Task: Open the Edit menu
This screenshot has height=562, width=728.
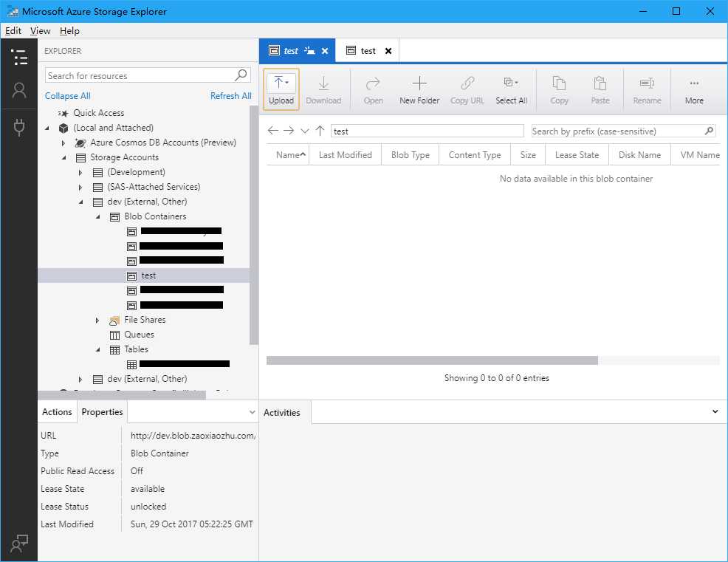Action: (x=13, y=31)
